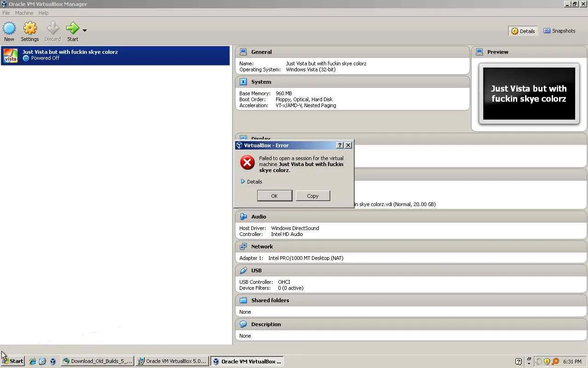Click Host Driver value Windows DirectSound
Image resolution: width=588 pixels, height=368 pixels.
coord(295,228)
